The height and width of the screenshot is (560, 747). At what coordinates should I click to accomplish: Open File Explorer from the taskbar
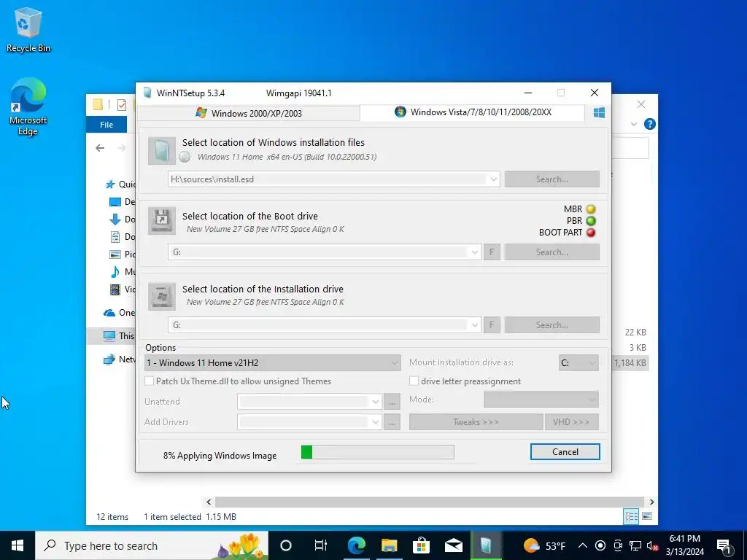coord(390,545)
